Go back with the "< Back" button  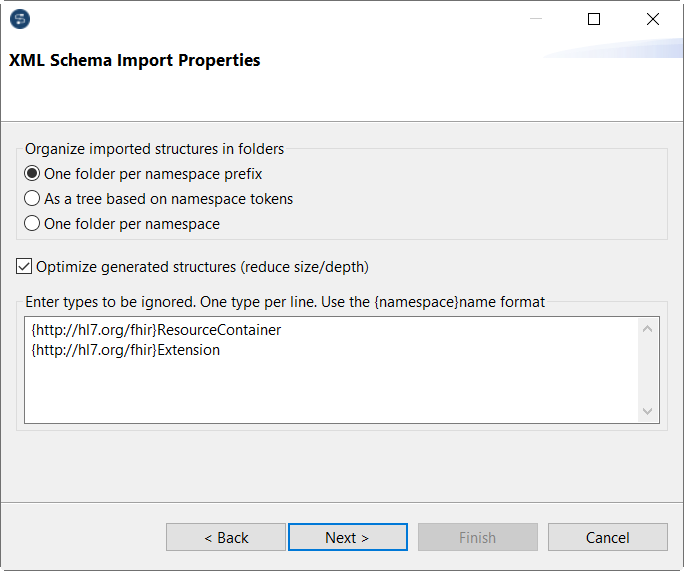tap(226, 537)
